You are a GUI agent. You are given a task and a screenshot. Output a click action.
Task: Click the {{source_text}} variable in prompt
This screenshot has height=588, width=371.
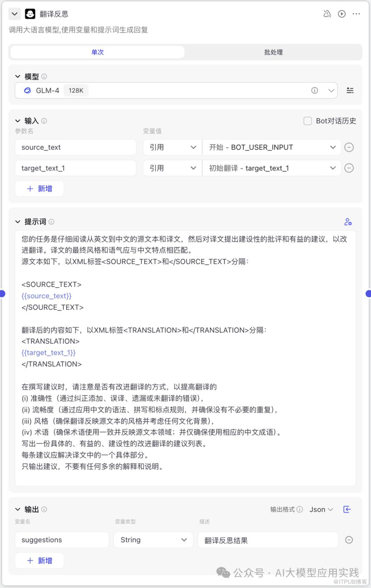47,296
